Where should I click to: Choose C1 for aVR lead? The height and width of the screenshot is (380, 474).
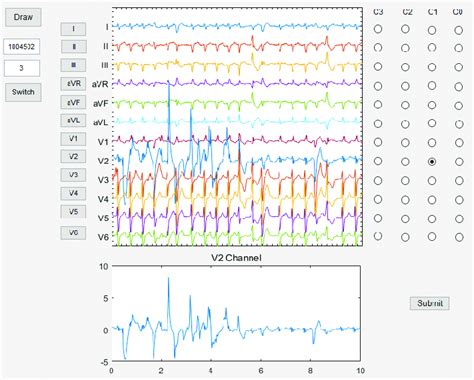pyautogui.click(x=432, y=86)
